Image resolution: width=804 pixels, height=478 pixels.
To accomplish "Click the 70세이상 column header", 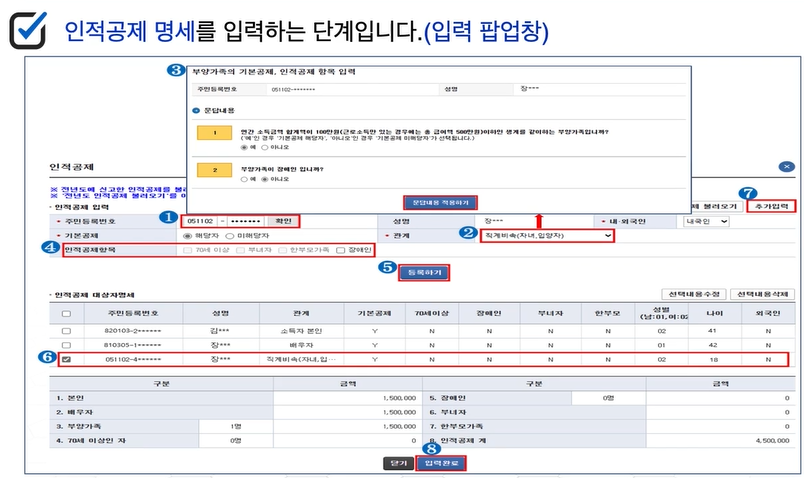I will [432, 313].
